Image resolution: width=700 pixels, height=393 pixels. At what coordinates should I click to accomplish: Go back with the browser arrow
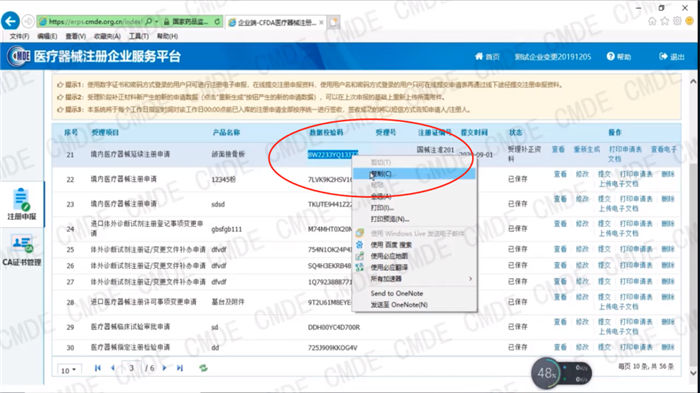pos(10,21)
